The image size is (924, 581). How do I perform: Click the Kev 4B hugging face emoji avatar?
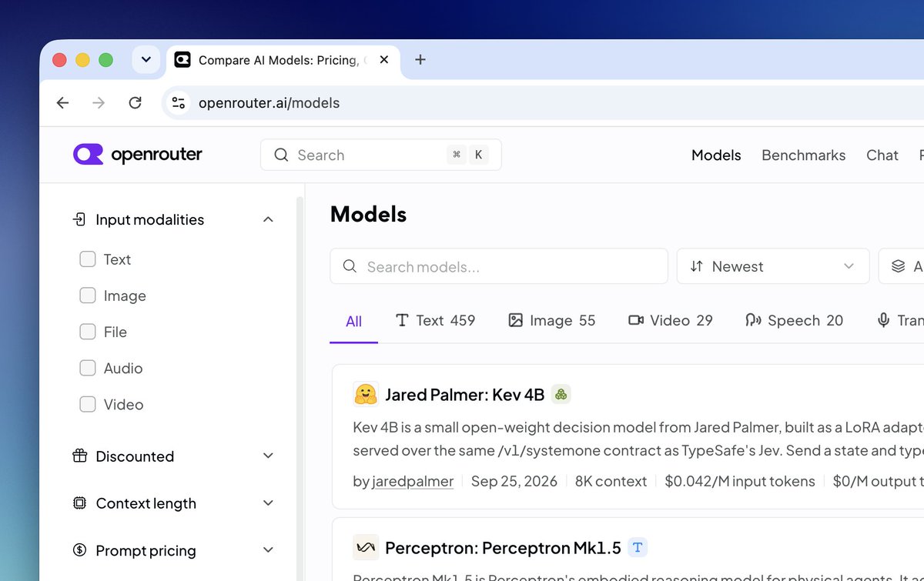click(366, 395)
